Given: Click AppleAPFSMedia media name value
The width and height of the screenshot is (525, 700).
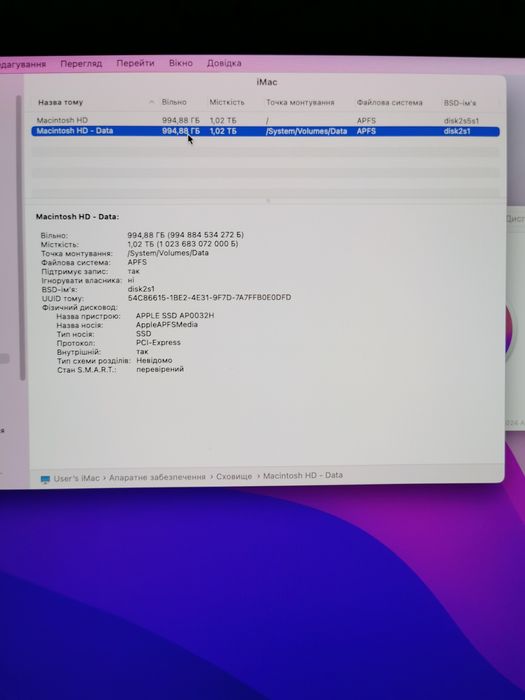Looking at the screenshot, I should click(x=167, y=325).
